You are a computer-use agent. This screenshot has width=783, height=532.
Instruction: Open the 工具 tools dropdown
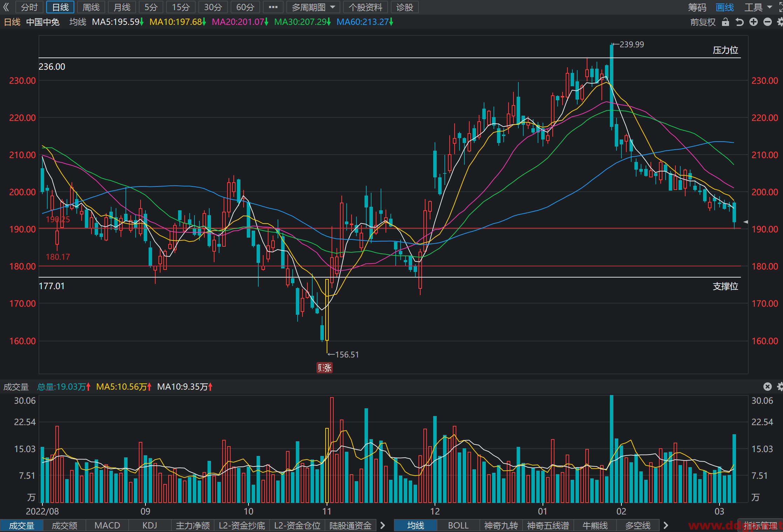click(x=758, y=7)
